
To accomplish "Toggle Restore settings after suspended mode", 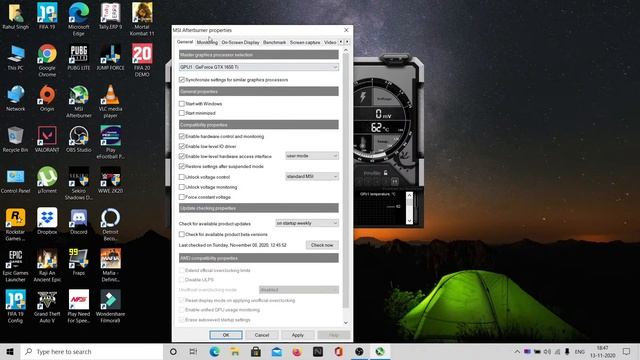I will [182, 167].
